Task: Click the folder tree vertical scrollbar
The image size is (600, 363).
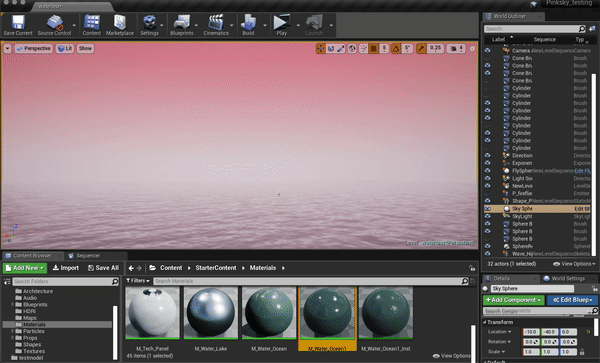Action: tap(115, 332)
